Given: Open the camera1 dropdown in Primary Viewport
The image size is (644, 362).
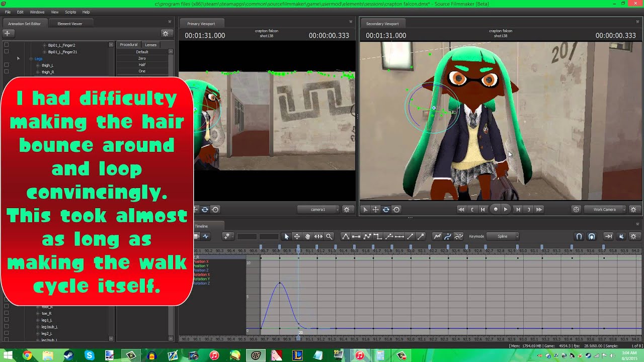Looking at the screenshot, I should click(318, 210).
